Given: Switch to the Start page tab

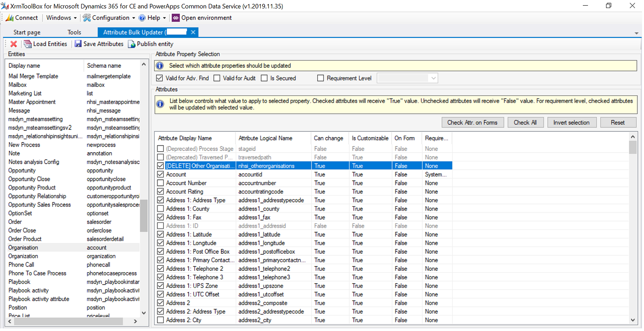Looking at the screenshot, I should click(26, 32).
